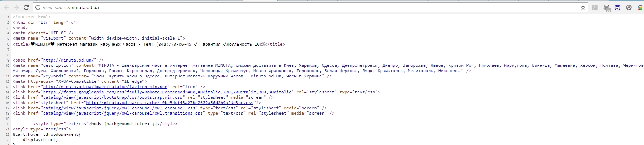Viewport: 644px width, 145px height.
Task: Open the owl.transitions.css link
Action: [x=123, y=114]
